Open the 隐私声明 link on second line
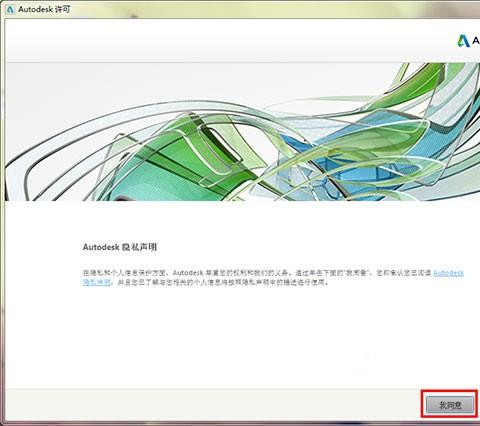This screenshot has height=426, width=480. (96, 282)
